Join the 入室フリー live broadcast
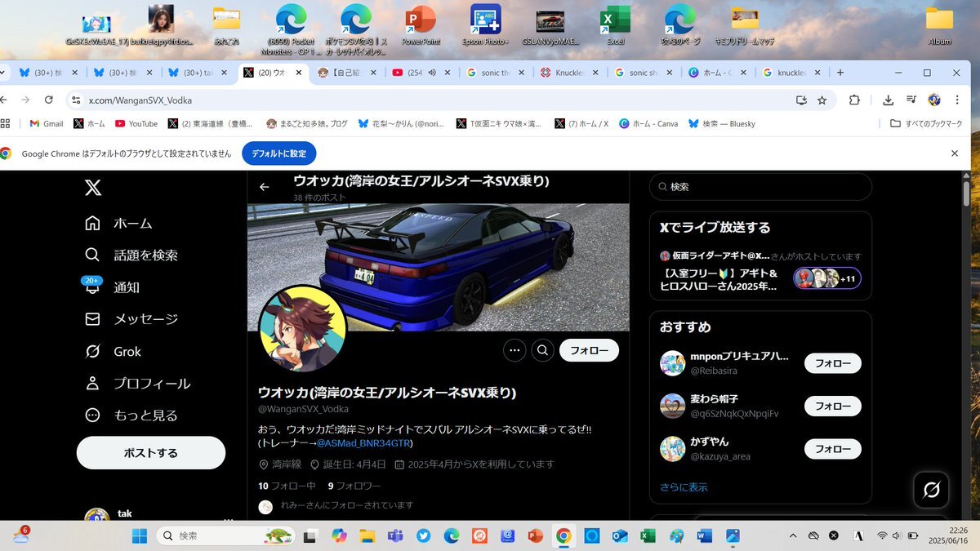 (719, 279)
